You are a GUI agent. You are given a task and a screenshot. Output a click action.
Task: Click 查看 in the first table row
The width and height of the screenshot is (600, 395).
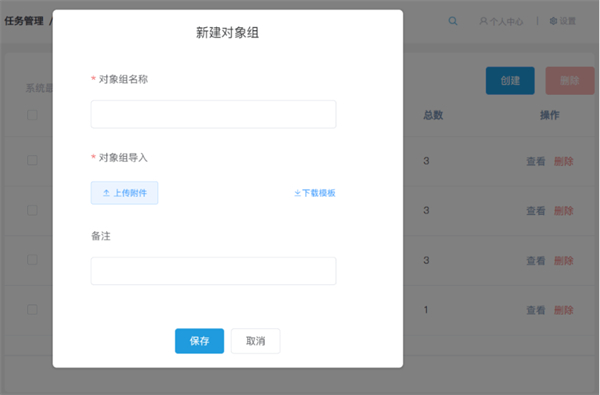[536, 161]
